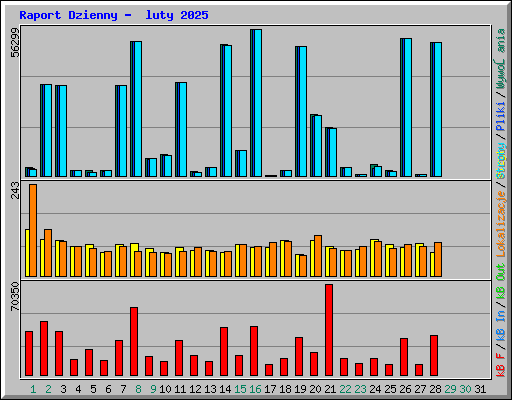Click day label 6 on the axis
Image resolution: width=512 pixels, height=400 pixels.
[108, 389]
